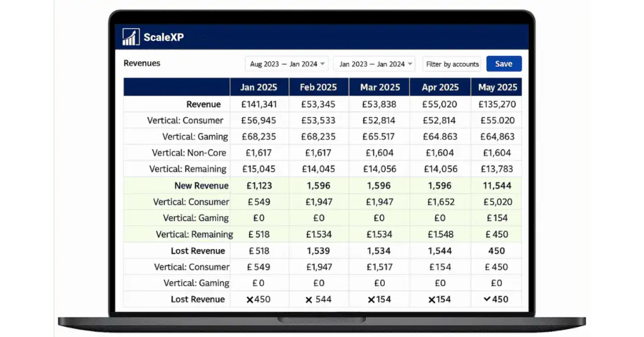Select the £141,341 revenue cell
This screenshot has width=644, height=337.
pos(258,104)
